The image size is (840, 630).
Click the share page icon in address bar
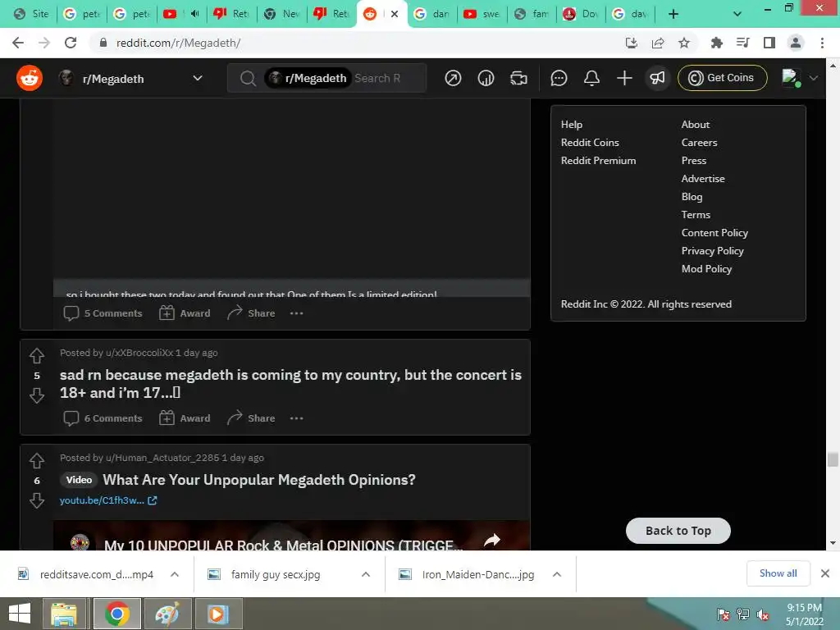click(x=658, y=43)
